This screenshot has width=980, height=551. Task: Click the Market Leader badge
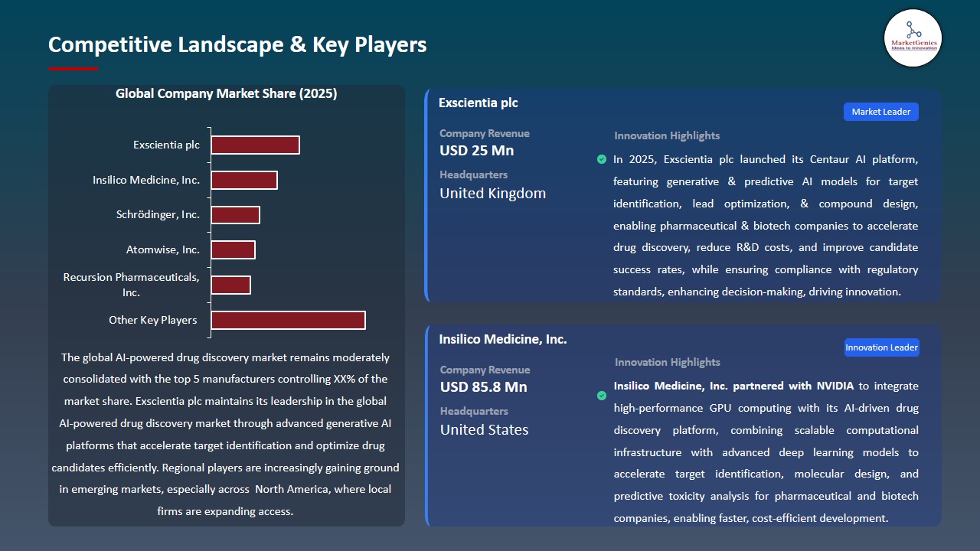coord(880,111)
